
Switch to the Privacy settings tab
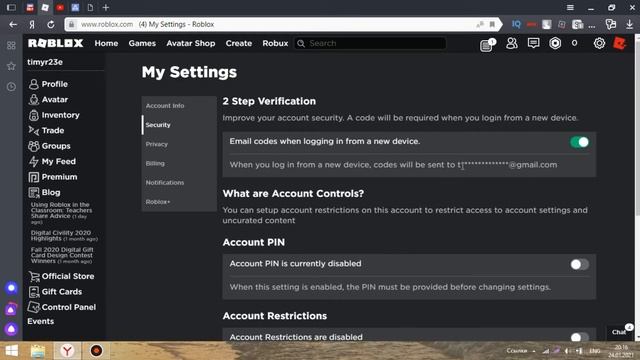coord(157,144)
